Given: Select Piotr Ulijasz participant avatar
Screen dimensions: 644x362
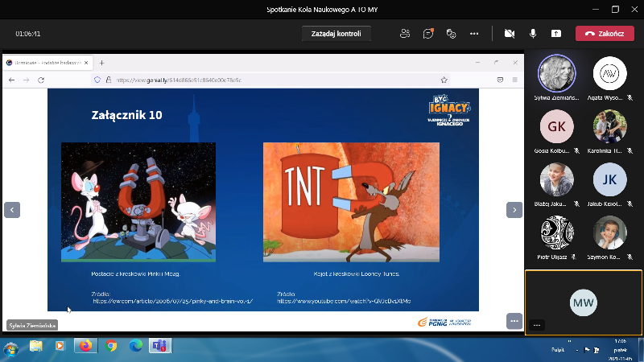Looking at the screenshot, I should (556, 232).
